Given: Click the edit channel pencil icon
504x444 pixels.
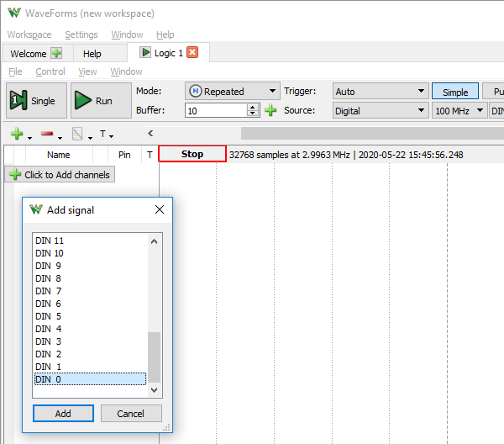Looking at the screenshot, I should pos(77,134).
